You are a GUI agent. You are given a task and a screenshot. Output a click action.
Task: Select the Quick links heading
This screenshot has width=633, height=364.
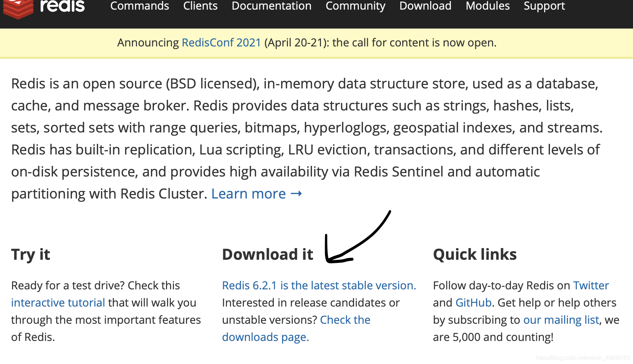pos(475,255)
